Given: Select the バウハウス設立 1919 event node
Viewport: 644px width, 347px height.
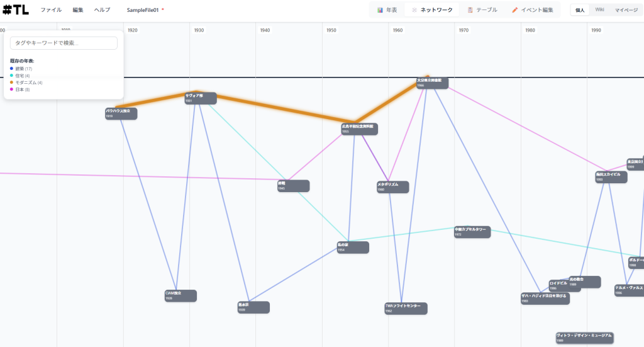Looking at the screenshot, I should pyautogui.click(x=121, y=113).
